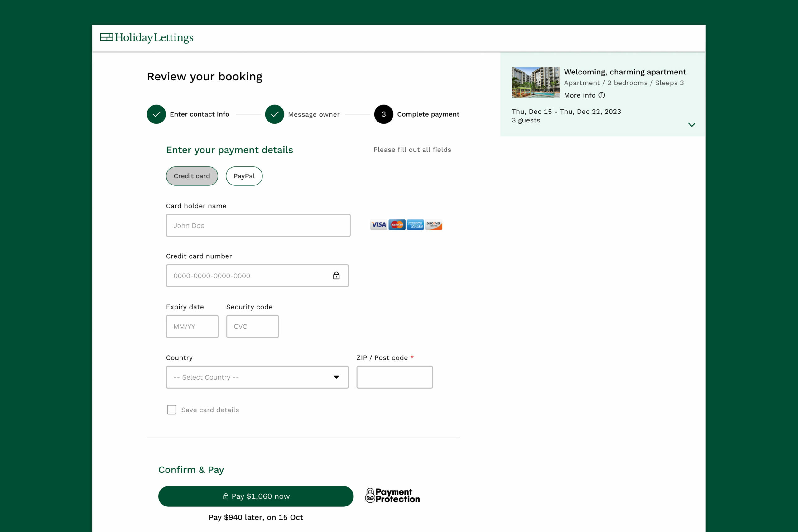This screenshot has height=532, width=798.
Task: Open the More info link
Action: (x=579, y=95)
